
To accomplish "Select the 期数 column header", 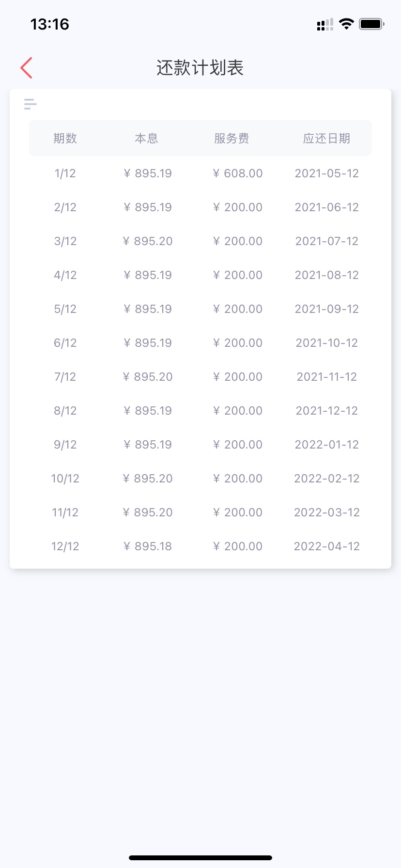I will (65, 139).
